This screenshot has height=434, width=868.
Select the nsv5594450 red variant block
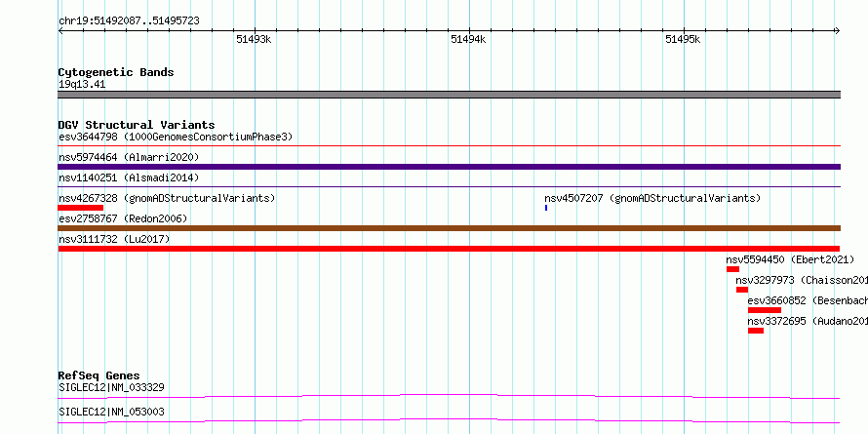(x=733, y=269)
